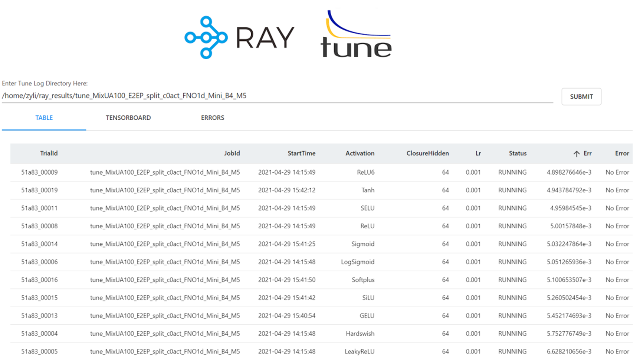Click the Err value 5.051265936e-3
Screen dimensions: 640x364
point(569,262)
